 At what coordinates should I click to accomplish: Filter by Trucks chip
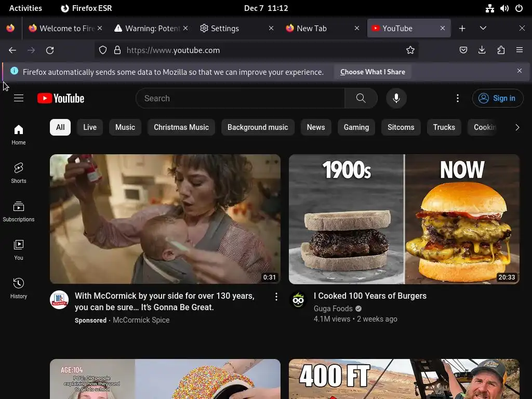coord(444,127)
